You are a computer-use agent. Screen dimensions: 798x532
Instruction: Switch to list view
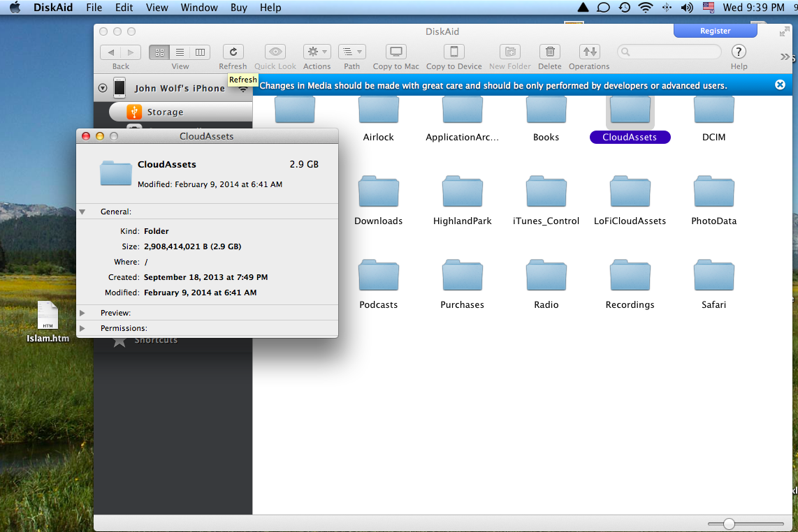pos(180,52)
